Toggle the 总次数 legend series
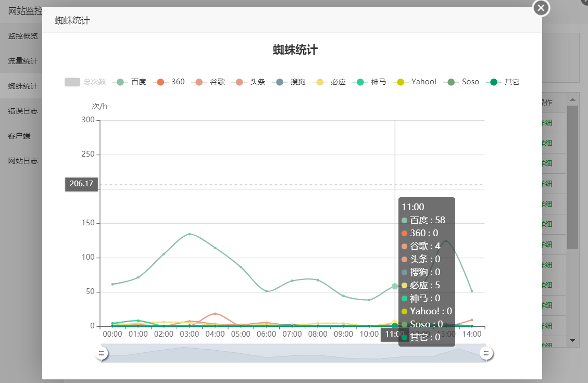 [x=85, y=82]
